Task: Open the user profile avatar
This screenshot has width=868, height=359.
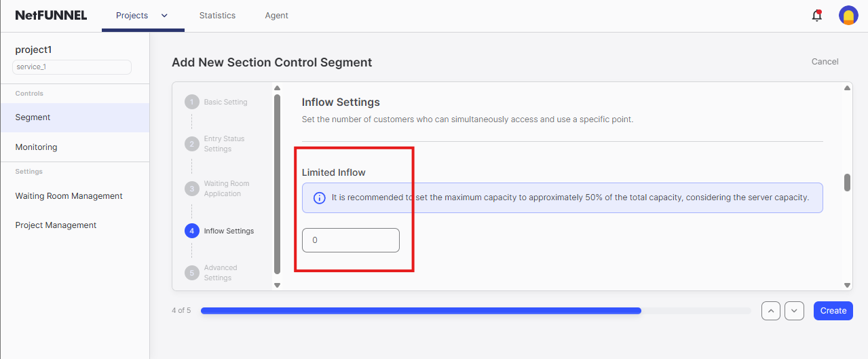Action: click(848, 16)
